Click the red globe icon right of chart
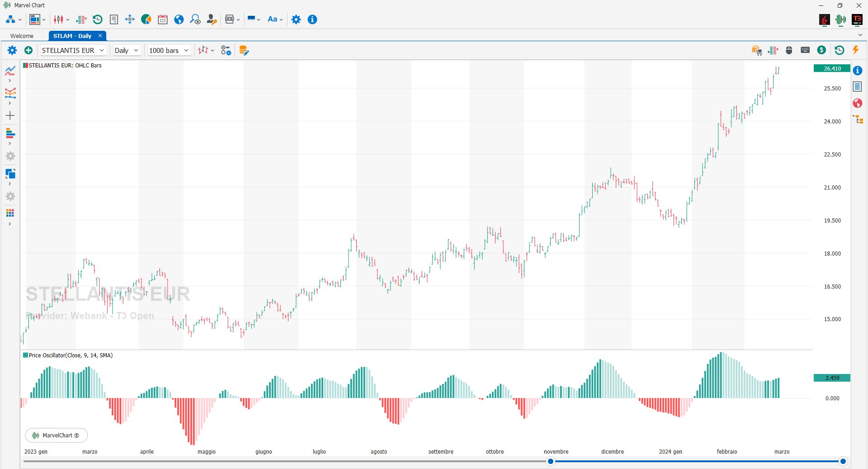 click(858, 103)
